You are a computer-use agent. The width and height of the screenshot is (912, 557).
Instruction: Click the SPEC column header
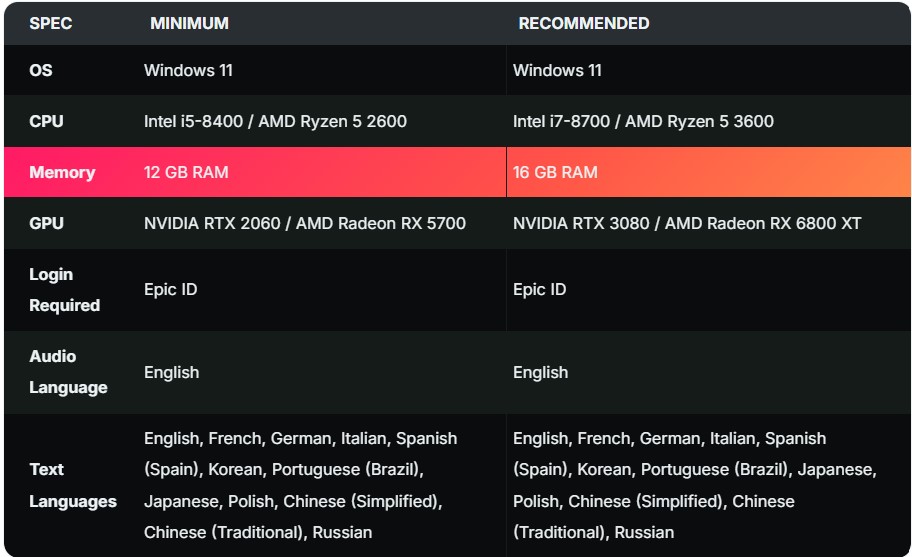click(50, 23)
